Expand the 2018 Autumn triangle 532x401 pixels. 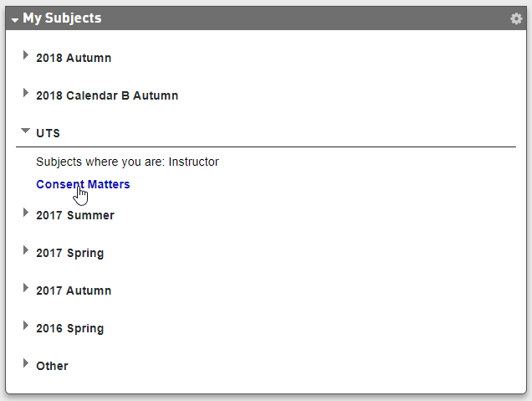click(x=26, y=56)
